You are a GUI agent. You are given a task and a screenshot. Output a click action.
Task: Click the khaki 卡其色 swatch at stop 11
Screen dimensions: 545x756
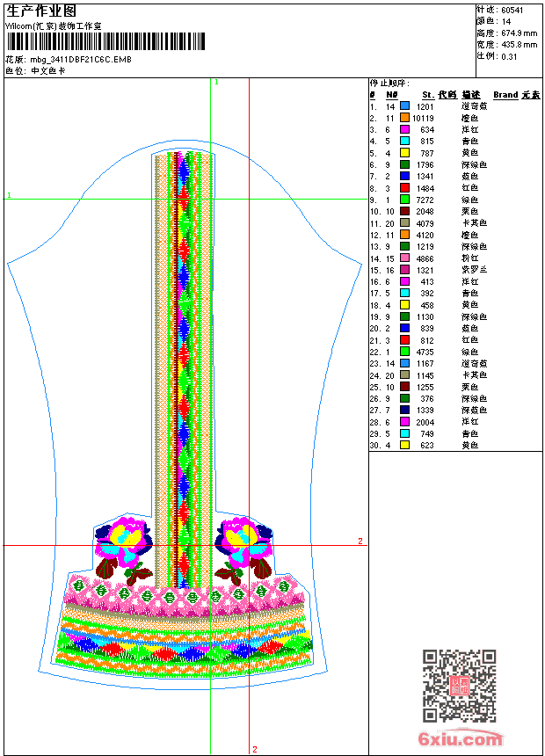point(405,223)
